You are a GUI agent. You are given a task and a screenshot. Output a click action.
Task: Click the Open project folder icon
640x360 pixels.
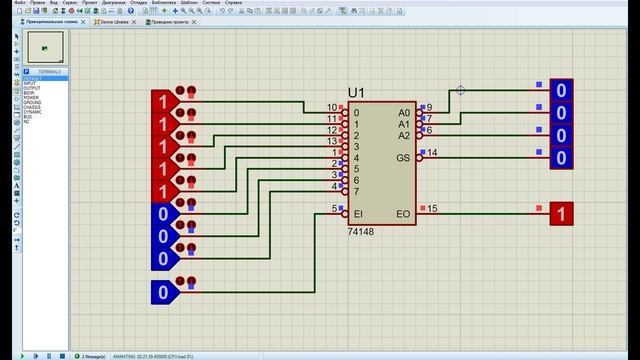28,11
